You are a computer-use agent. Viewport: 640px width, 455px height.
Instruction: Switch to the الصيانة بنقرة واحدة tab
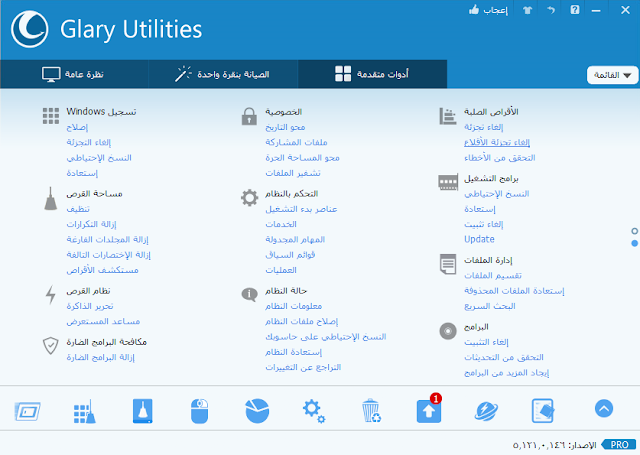coord(223,74)
